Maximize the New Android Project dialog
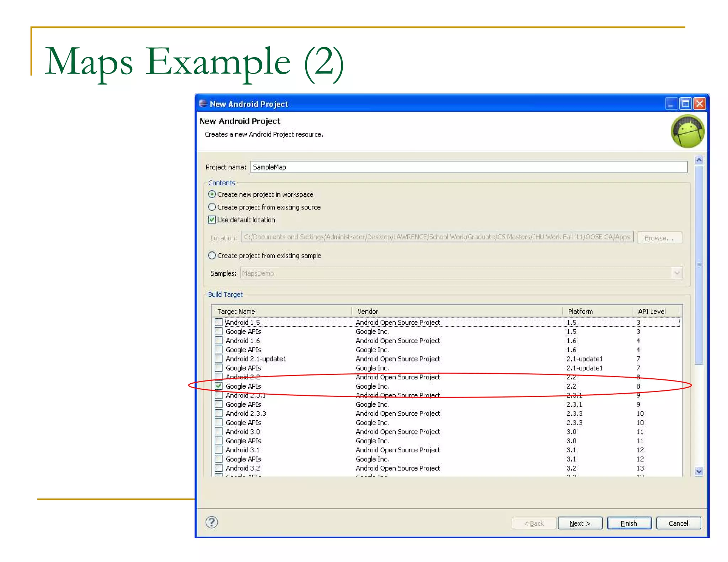 685,104
